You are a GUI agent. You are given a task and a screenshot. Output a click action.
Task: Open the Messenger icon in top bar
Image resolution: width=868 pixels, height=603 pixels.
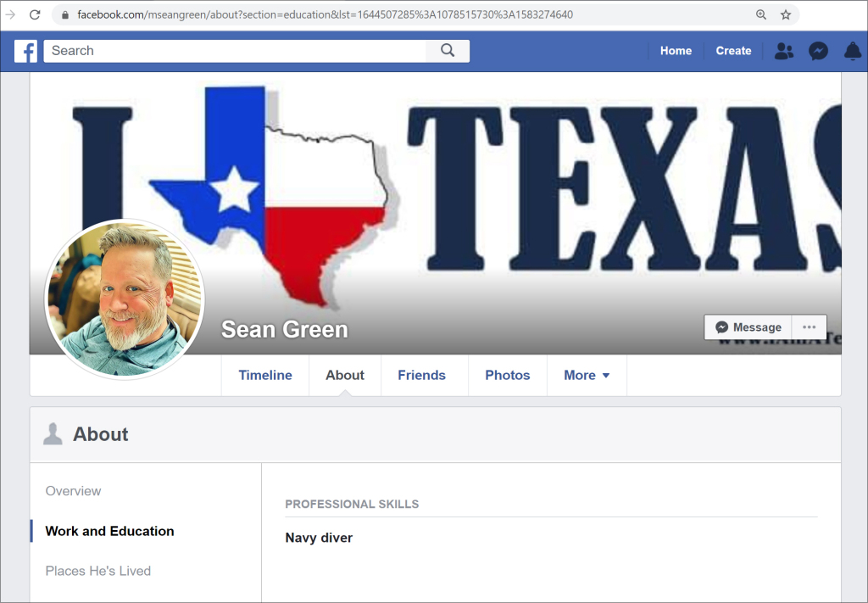818,51
